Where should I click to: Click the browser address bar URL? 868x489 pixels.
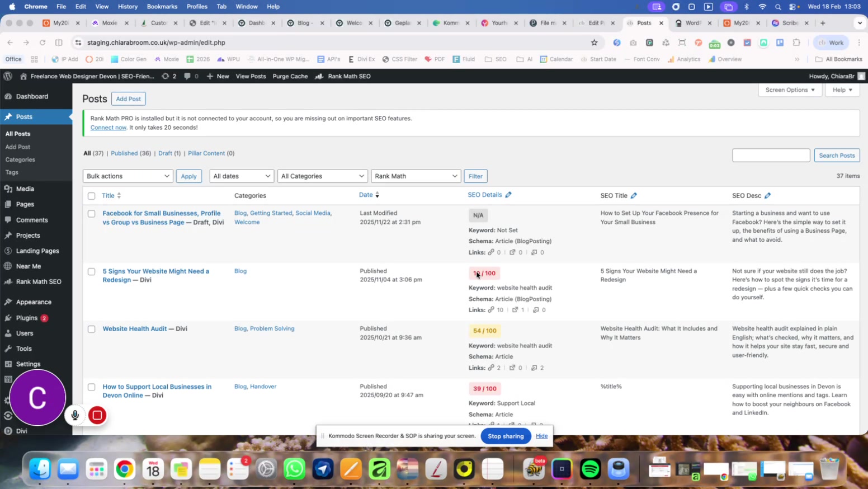point(156,43)
